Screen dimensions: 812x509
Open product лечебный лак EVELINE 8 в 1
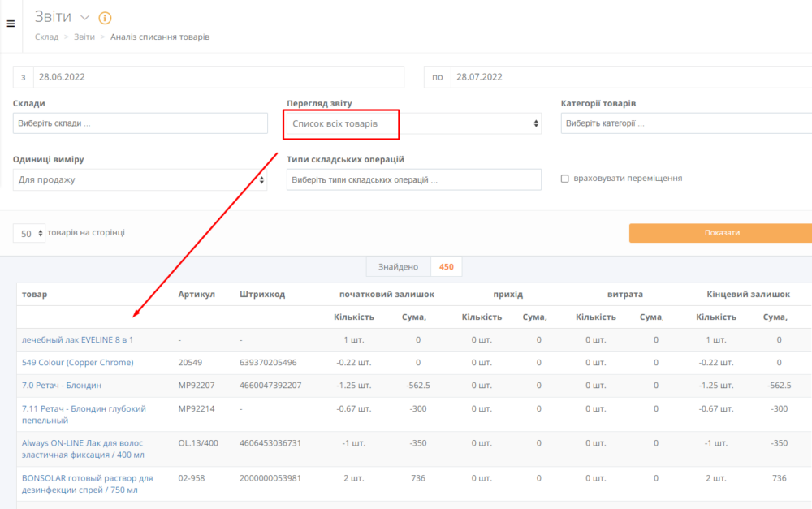point(77,339)
